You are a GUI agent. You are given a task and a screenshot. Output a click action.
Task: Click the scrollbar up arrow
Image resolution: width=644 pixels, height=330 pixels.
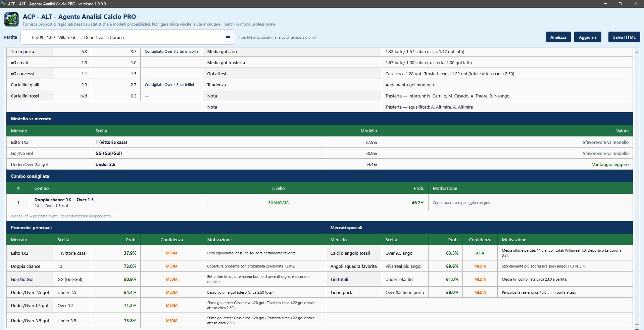637,51
